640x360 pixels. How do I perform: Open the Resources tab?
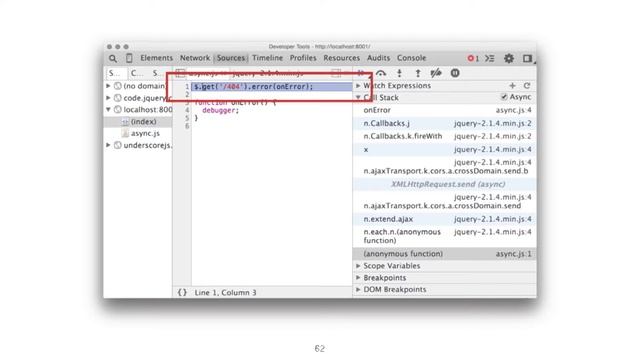coord(342,58)
